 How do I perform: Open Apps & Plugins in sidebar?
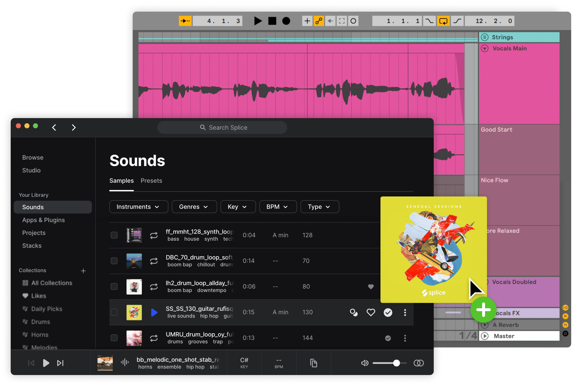pyautogui.click(x=43, y=220)
